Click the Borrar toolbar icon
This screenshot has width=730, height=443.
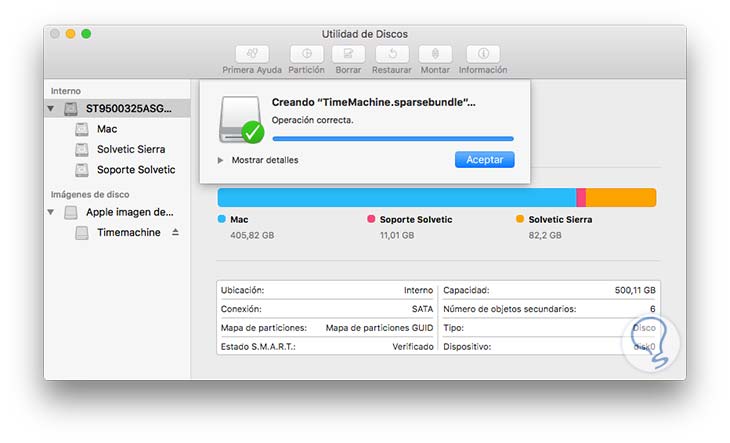tap(348, 54)
